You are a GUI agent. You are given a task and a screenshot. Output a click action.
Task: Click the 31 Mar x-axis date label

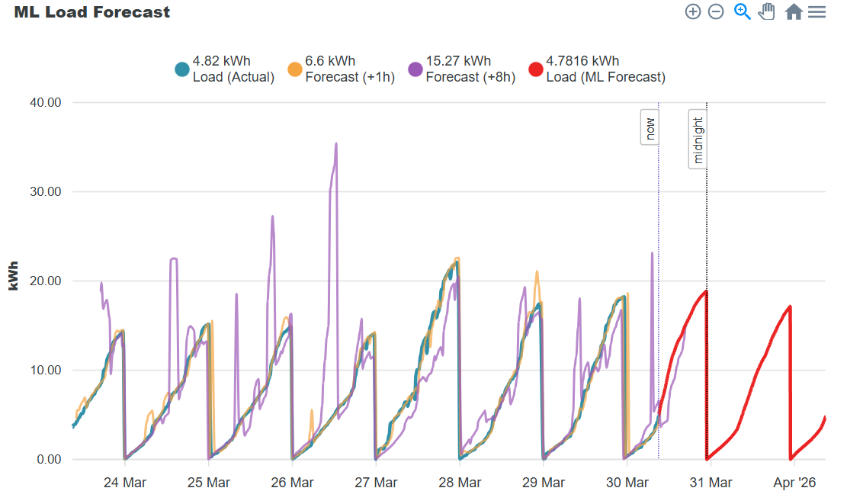click(711, 483)
